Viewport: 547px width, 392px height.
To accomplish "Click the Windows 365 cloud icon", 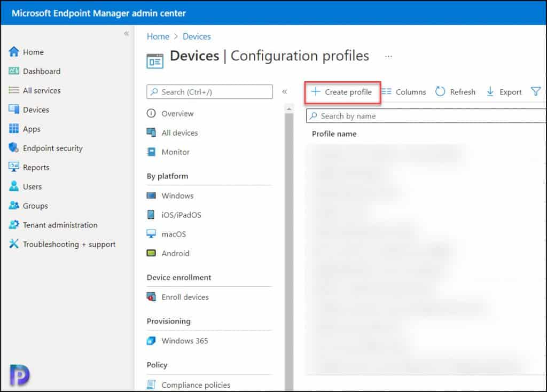I will [x=151, y=340].
